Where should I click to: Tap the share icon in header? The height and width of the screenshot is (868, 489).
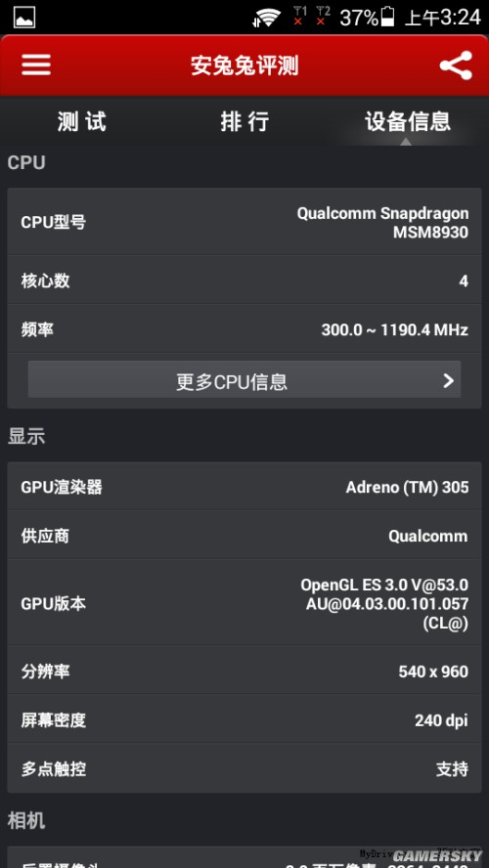[x=456, y=65]
